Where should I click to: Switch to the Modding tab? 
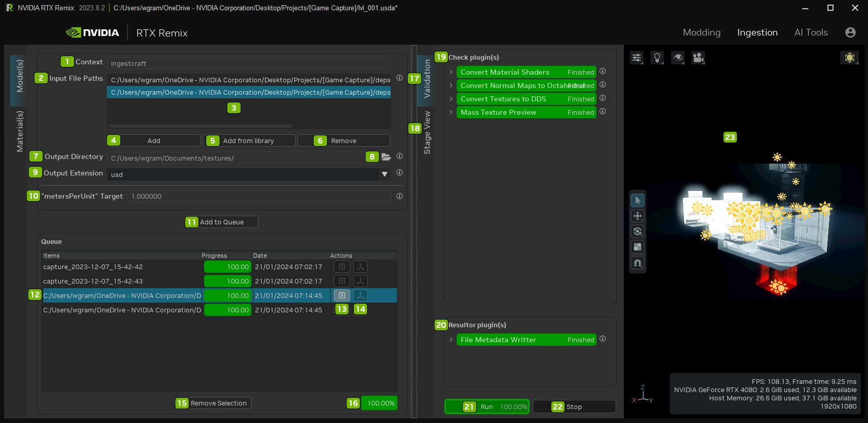pos(701,32)
